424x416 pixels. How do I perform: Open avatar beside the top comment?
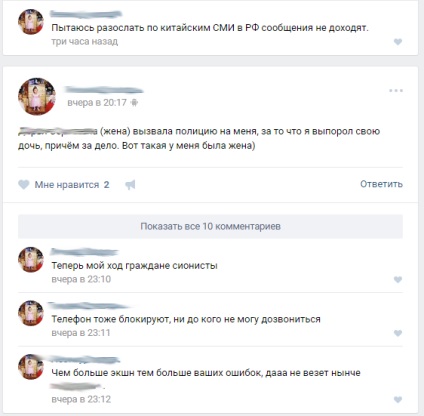31,22
